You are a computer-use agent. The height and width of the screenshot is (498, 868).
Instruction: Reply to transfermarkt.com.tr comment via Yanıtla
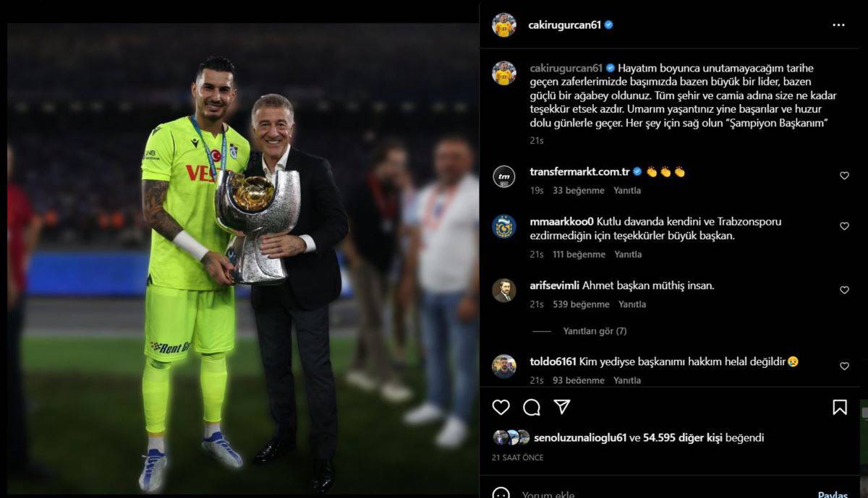(627, 191)
